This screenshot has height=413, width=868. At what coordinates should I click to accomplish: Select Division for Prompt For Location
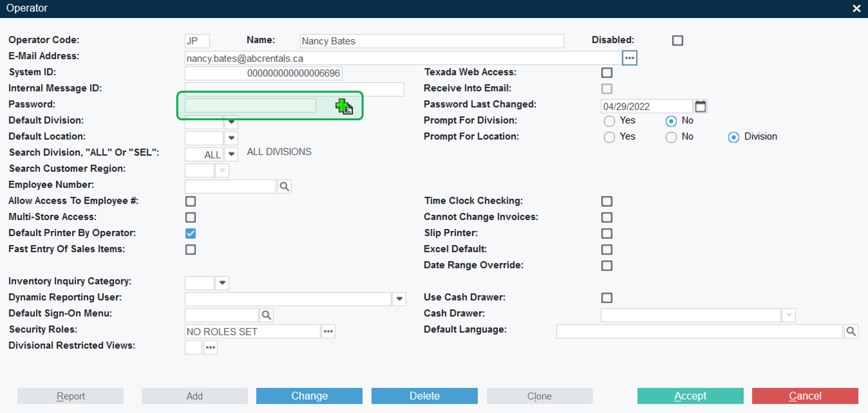click(x=734, y=137)
